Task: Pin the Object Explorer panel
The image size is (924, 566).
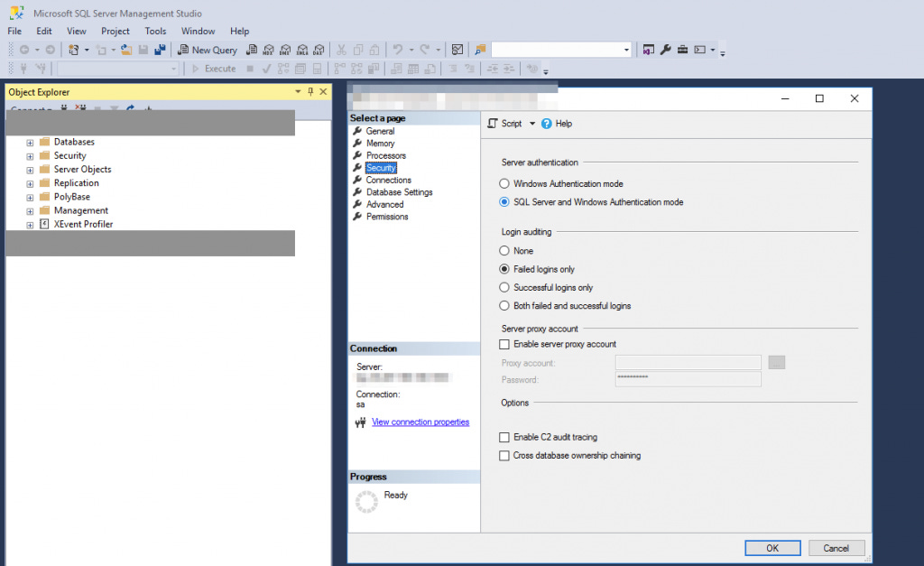Action: pyautogui.click(x=310, y=92)
